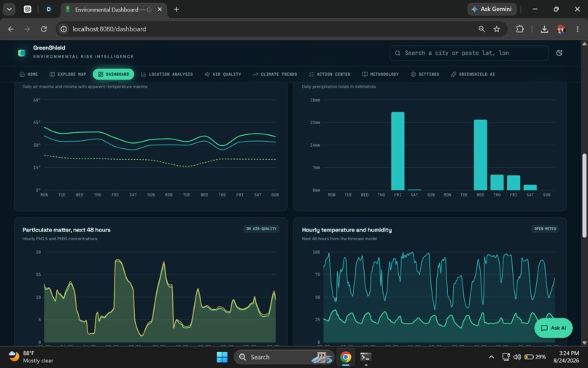Screen dimensions: 588x368
Task: Click the 'Particulate matter, next 48 hours' title
Action: pos(66,230)
